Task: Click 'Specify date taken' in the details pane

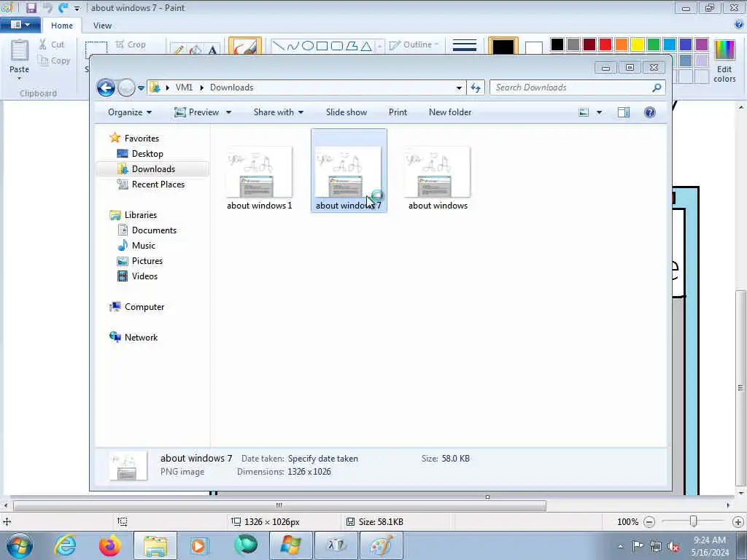Action: click(323, 459)
